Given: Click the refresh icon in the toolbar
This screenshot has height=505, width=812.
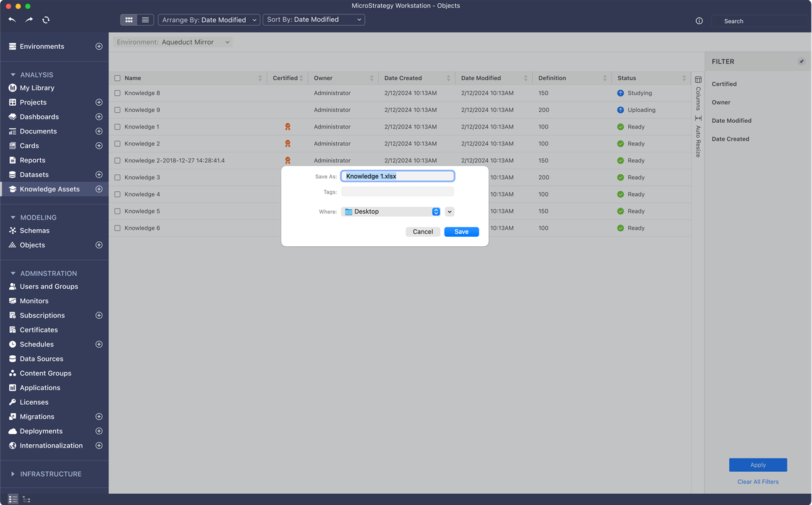Looking at the screenshot, I should [46, 20].
